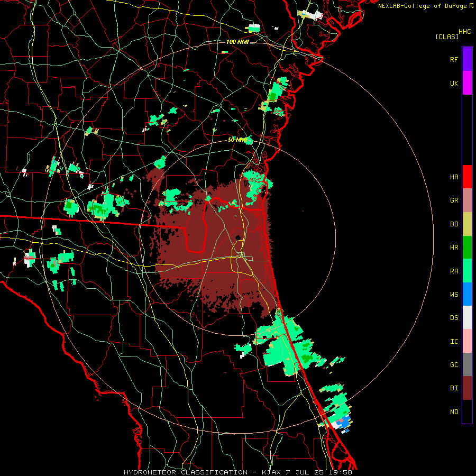Click the WS legend label
Screen dimensions: 476x476
click(x=454, y=295)
